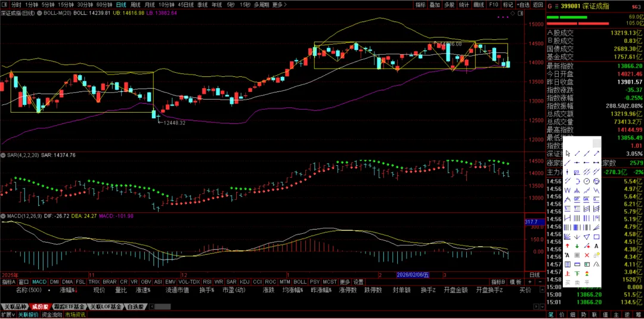644x319 pixels.
Task: Switch to 60分钟 period
Action: (x=104, y=5)
